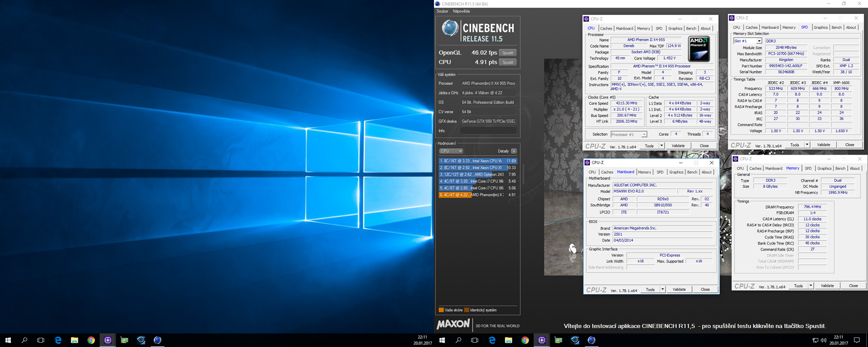
Task: Click Core Speed value 4213.30 MHz
Action: (x=626, y=103)
